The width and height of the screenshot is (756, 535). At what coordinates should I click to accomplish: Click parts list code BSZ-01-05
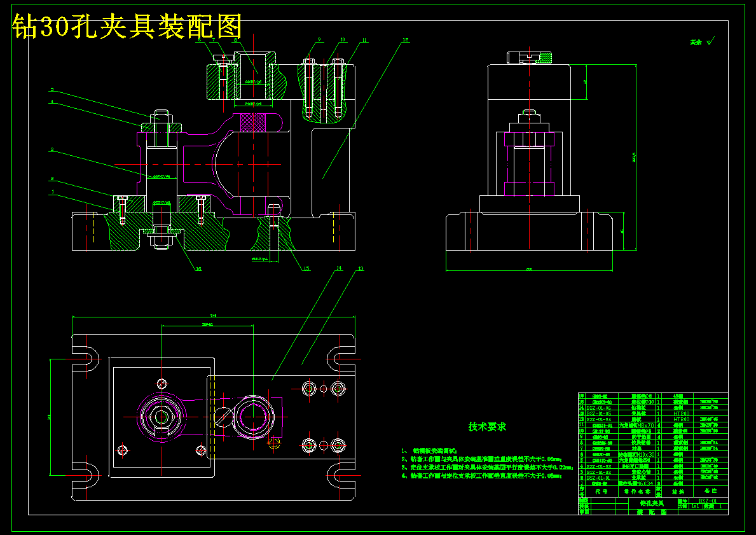pos(599,413)
